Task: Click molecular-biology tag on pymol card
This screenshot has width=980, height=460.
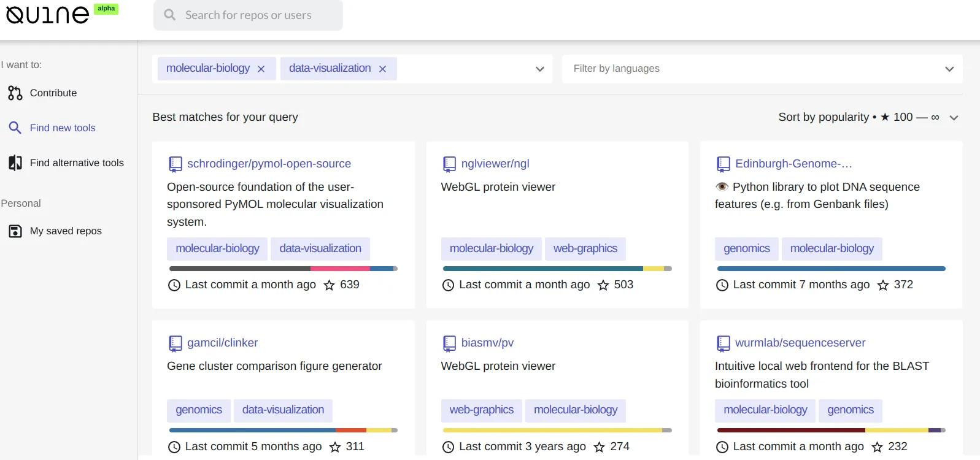Action: (x=217, y=248)
